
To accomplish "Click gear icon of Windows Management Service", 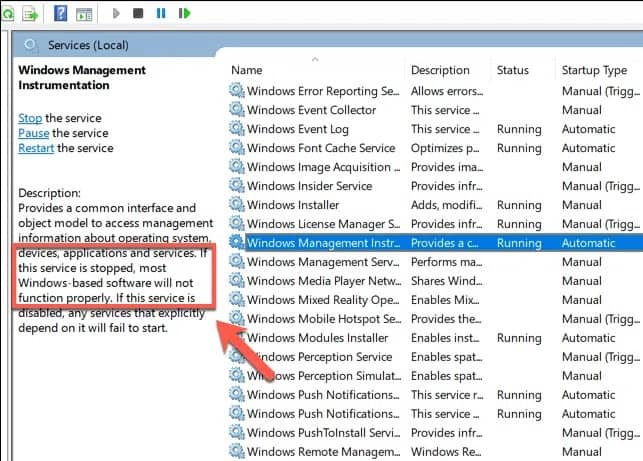I will pyautogui.click(x=237, y=261).
